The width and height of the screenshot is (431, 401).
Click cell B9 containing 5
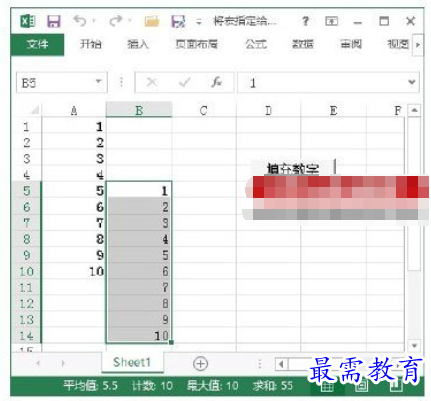(x=139, y=255)
